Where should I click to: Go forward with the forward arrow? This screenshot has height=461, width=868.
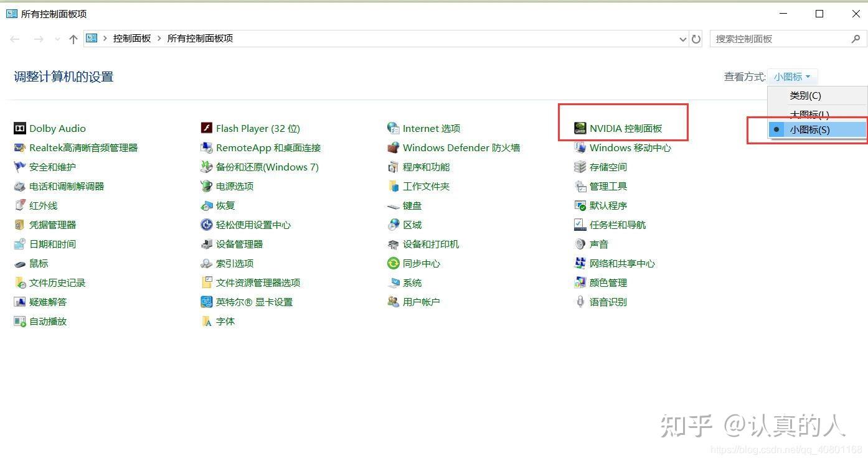pyautogui.click(x=39, y=39)
